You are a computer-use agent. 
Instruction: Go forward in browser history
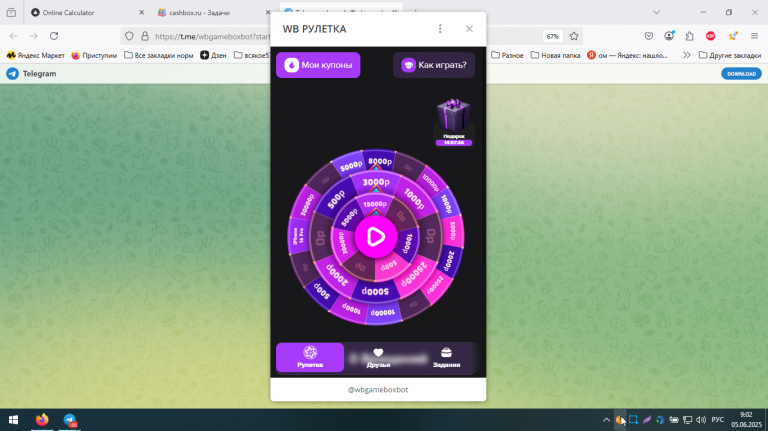pyautogui.click(x=34, y=36)
